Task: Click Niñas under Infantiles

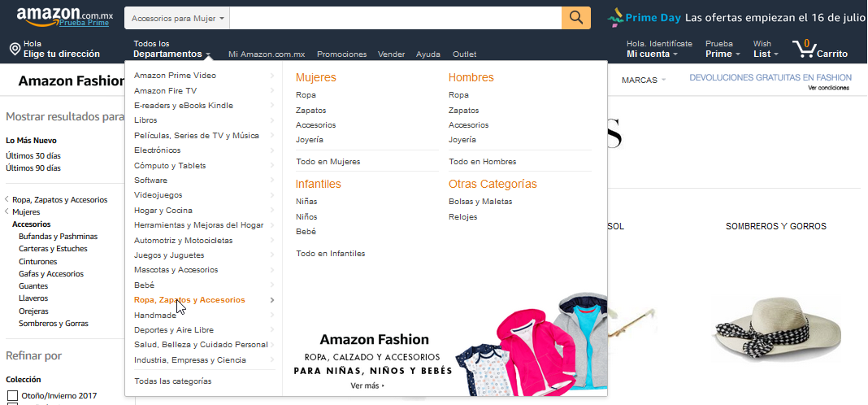Action: (306, 202)
